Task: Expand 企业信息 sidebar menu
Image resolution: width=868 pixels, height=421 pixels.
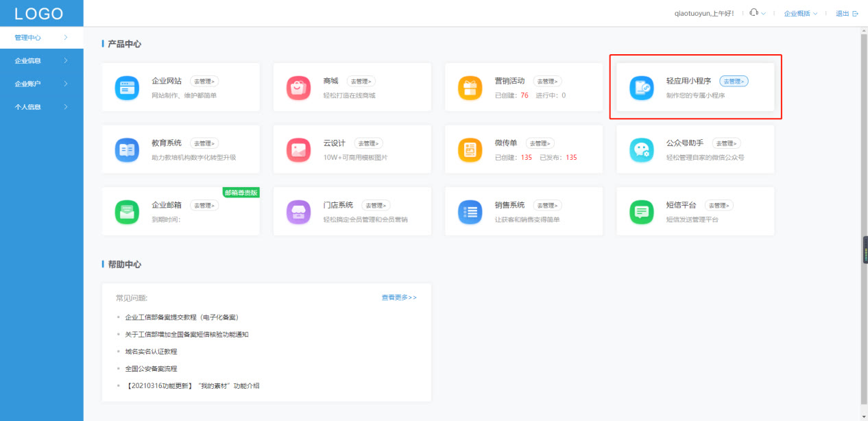Action: point(42,61)
